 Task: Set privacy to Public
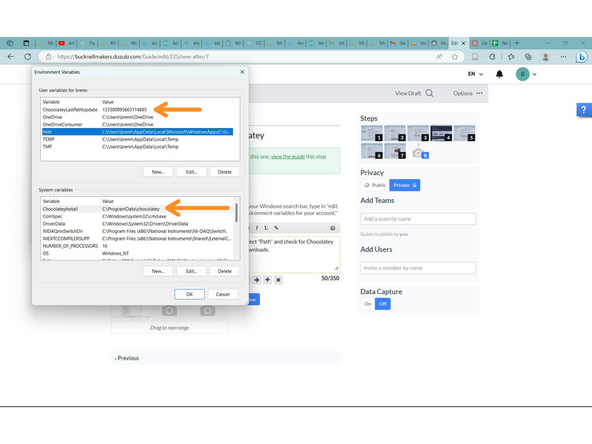[x=375, y=185]
